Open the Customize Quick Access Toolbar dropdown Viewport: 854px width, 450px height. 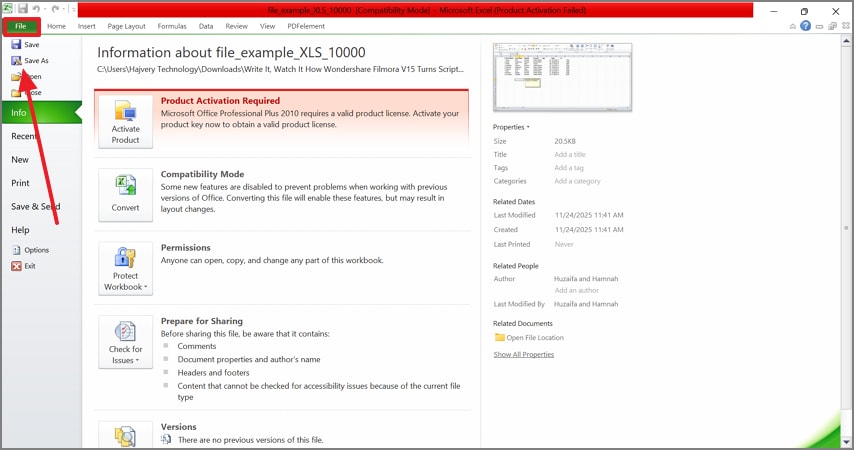[74, 9]
